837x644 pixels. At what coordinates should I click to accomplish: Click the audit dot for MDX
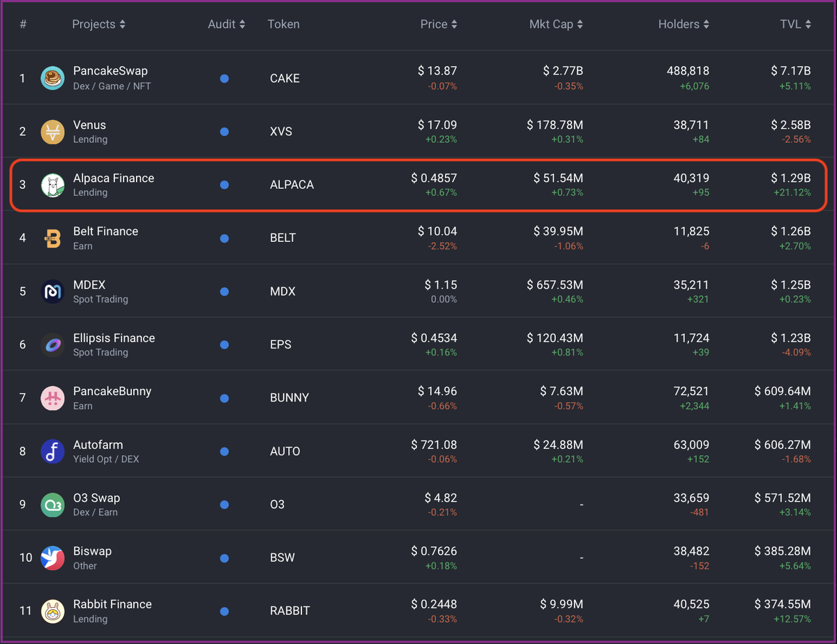(x=225, y=291)
